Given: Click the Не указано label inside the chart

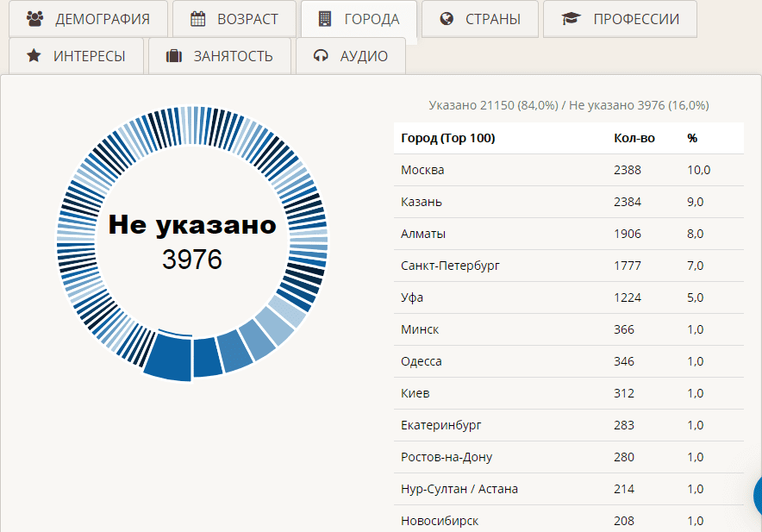Looking at the screenshot, I should point(191,226).
